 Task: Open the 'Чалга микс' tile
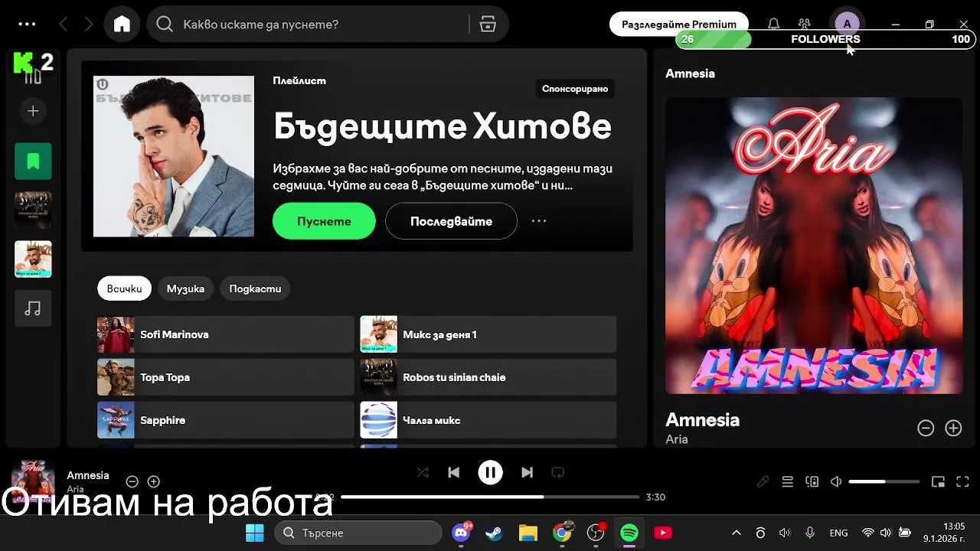488,420
